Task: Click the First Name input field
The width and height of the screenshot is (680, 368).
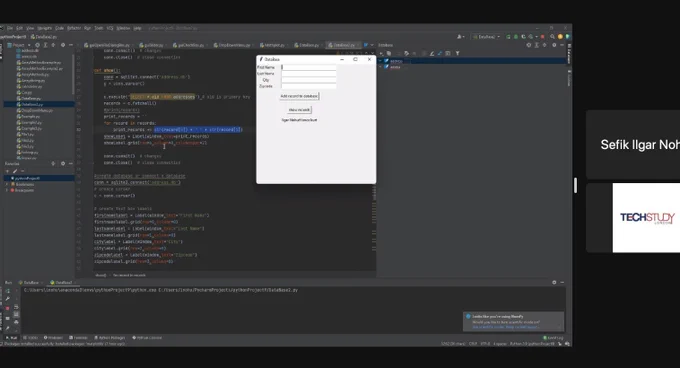Action: pyautogui.click(x=308, y=68)
